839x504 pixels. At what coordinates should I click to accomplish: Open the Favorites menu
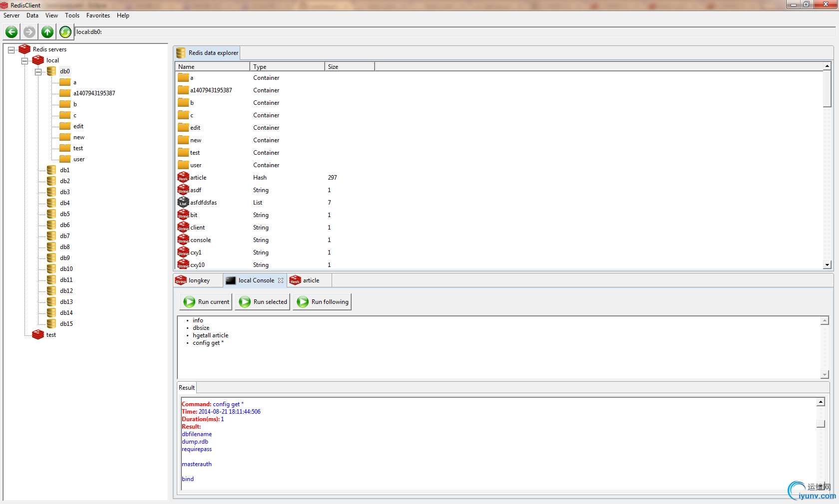click(98, 15)
